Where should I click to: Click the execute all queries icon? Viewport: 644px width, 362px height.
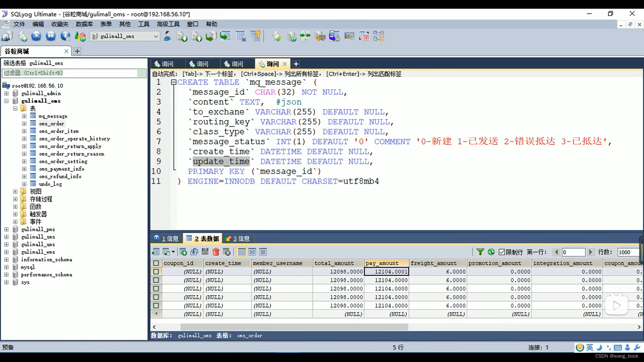pos(51,36)
